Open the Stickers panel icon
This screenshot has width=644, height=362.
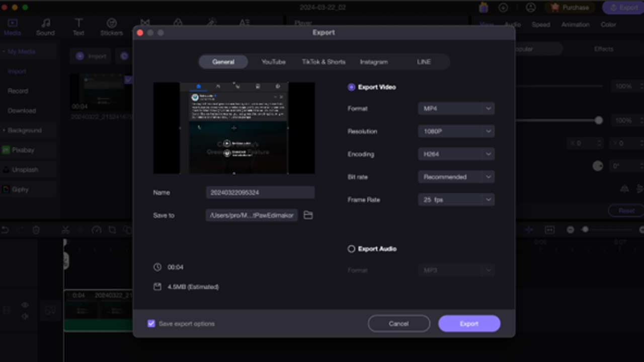(x=111, y=23)
